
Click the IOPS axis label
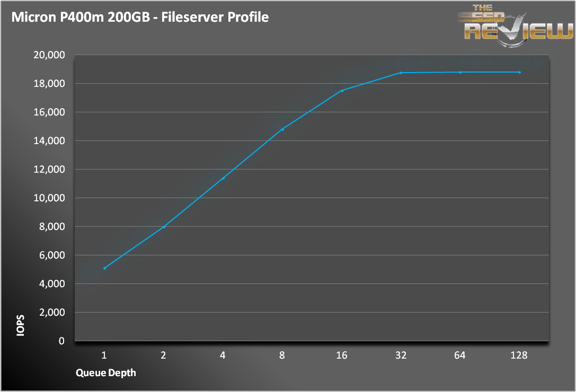click(21, 325)
